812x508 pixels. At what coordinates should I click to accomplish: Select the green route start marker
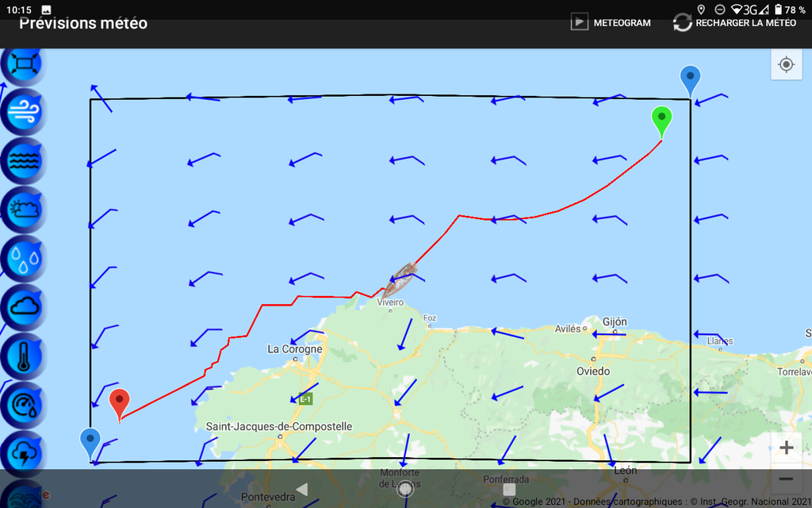click(661, 121)
